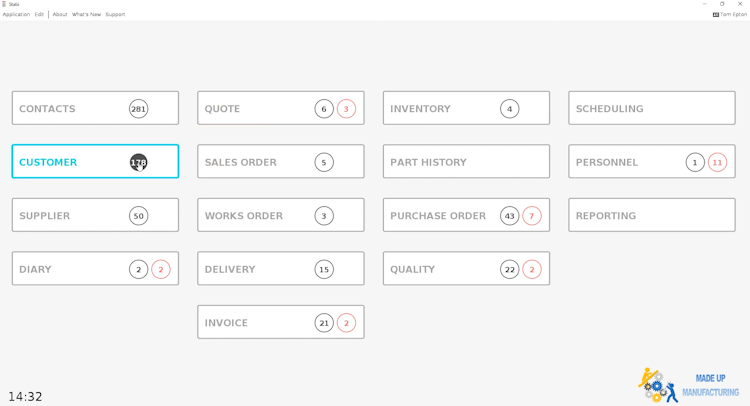
Task: Click the Made Up Manufacturing logo
Action: (688, 385)
